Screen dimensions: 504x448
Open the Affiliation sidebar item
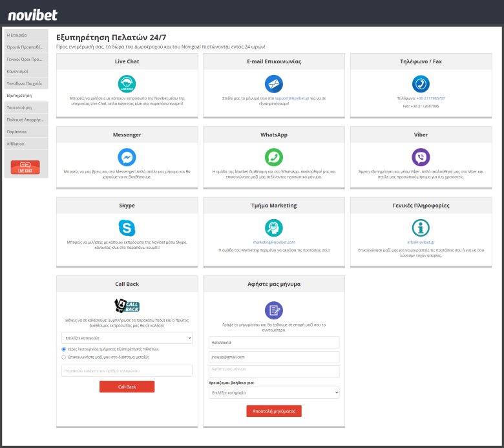[x=26, y=144]
